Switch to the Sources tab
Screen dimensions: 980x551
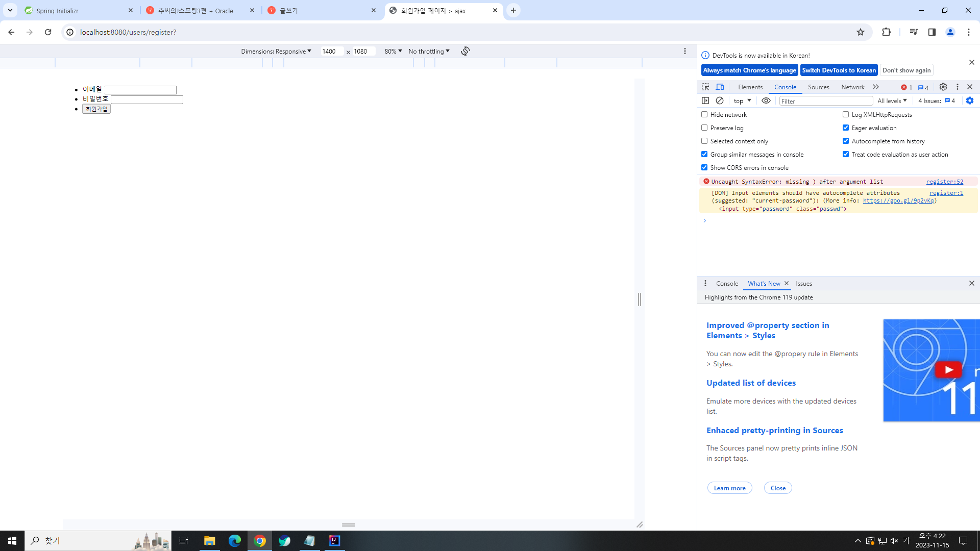point(818,87)
